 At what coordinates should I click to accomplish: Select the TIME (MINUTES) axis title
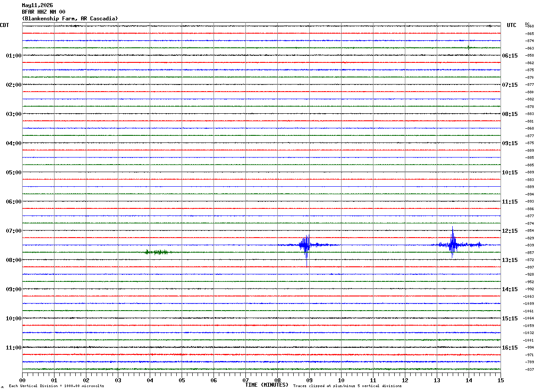pos(267,385)
